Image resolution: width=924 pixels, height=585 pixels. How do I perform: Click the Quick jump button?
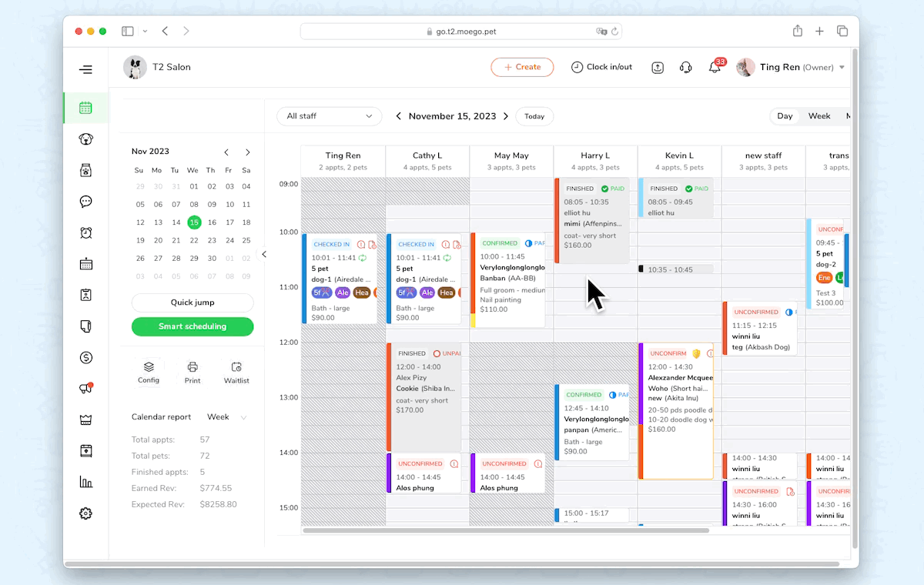pos(192,303)
